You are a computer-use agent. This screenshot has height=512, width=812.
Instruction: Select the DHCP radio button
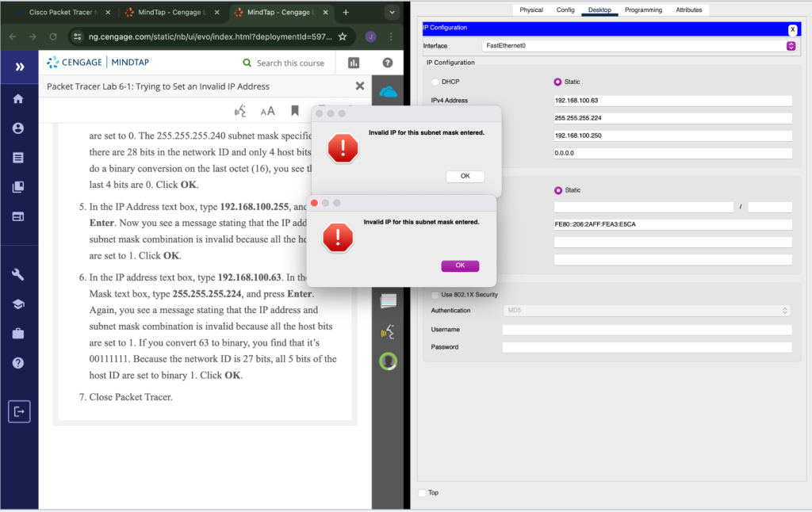click(x=435, y=82)
